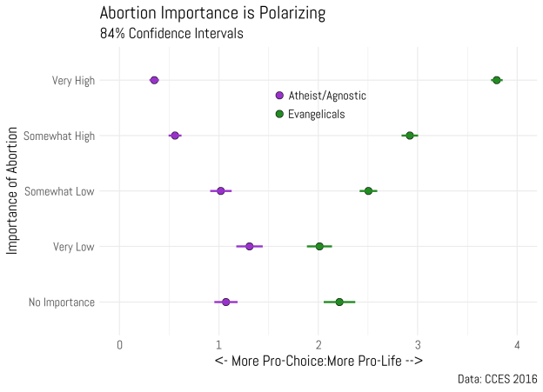Select the Atheist/Agnostic legend label
543x392 pixels.
(327, 96)
